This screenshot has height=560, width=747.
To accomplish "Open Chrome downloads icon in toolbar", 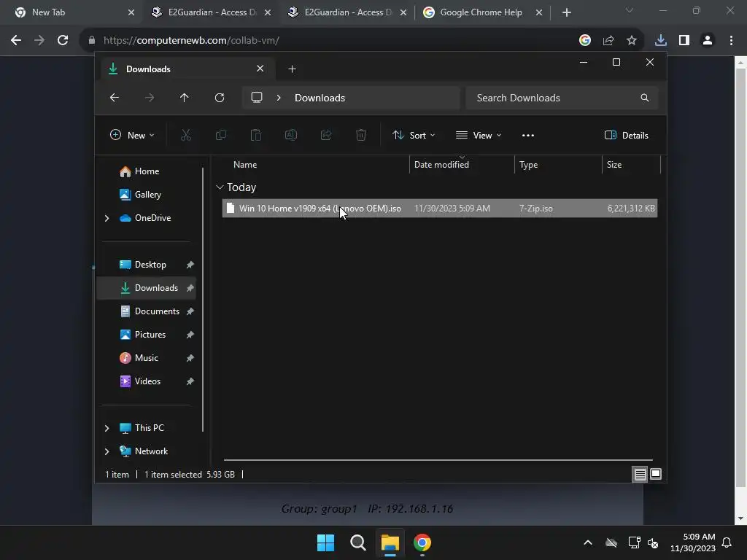I will [x=661, y=41].
